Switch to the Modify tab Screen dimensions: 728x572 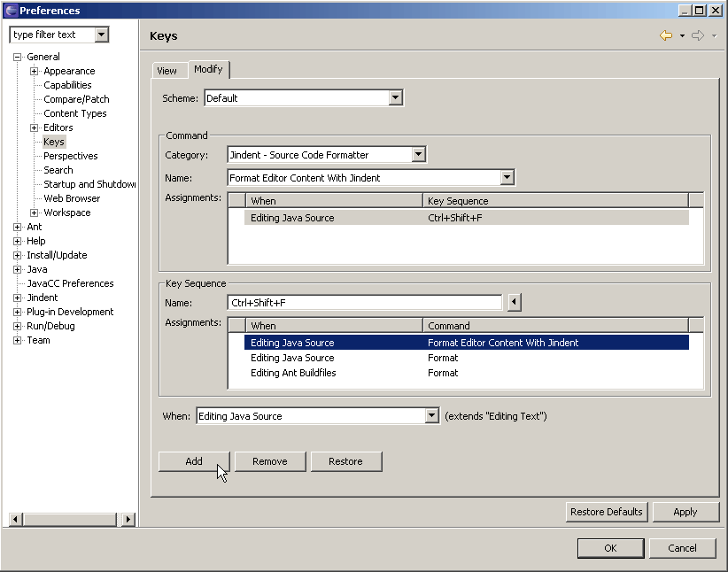(209, 69)
